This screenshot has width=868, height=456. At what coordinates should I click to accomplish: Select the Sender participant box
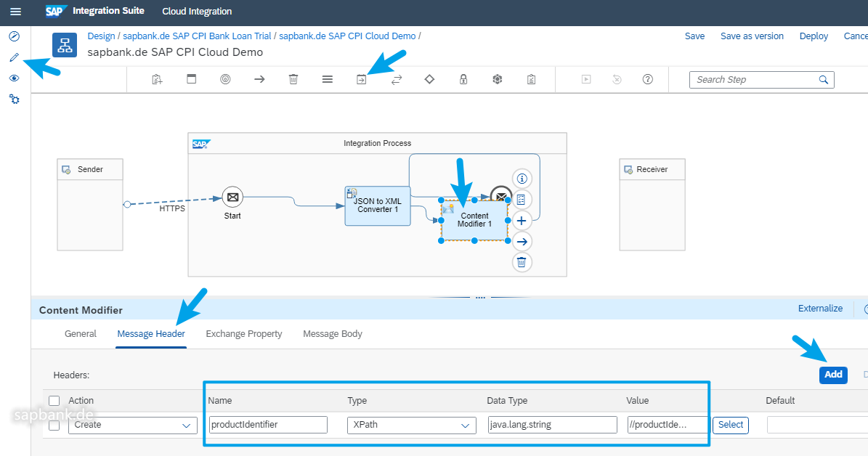90,205
